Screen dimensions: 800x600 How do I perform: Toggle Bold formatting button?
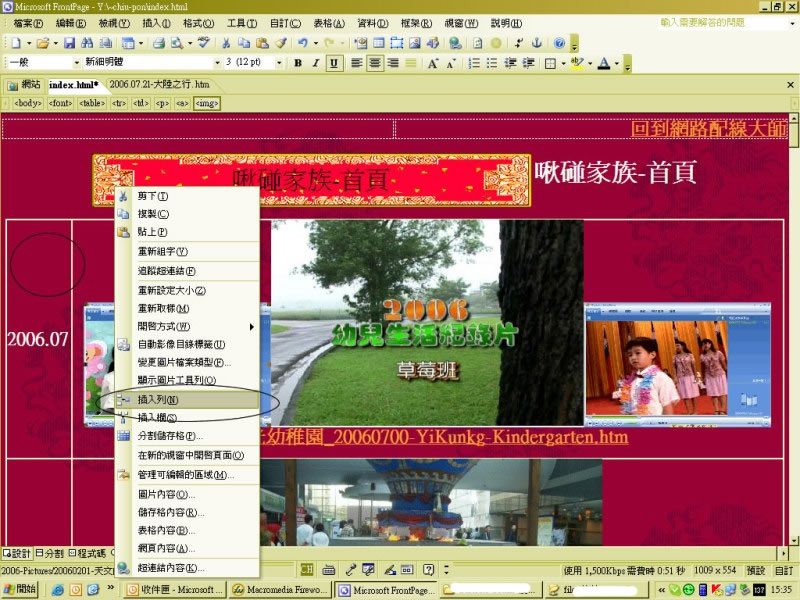point(298,63)
